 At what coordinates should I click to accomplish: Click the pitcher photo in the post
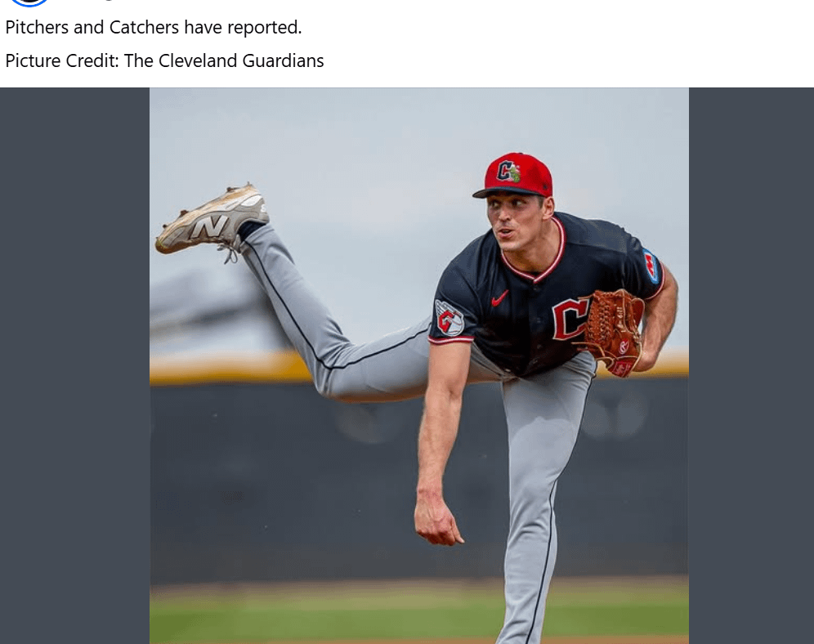[419, 366]
